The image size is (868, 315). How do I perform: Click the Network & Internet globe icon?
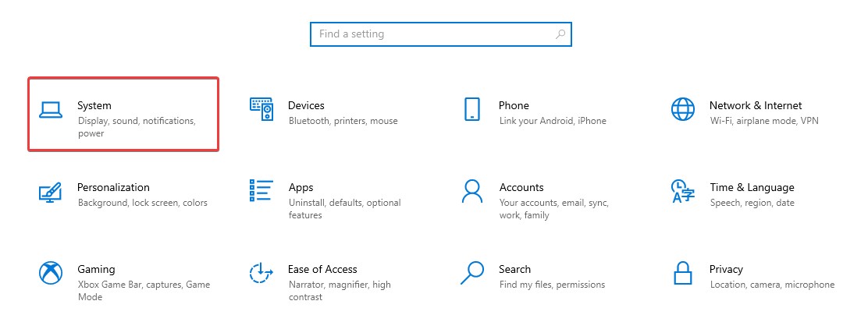tap(682, 109)
